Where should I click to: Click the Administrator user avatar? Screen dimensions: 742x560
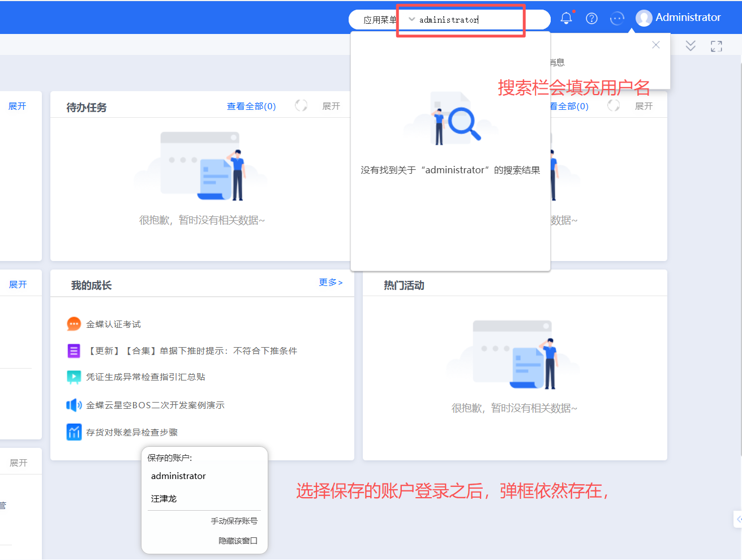[644, 18]
